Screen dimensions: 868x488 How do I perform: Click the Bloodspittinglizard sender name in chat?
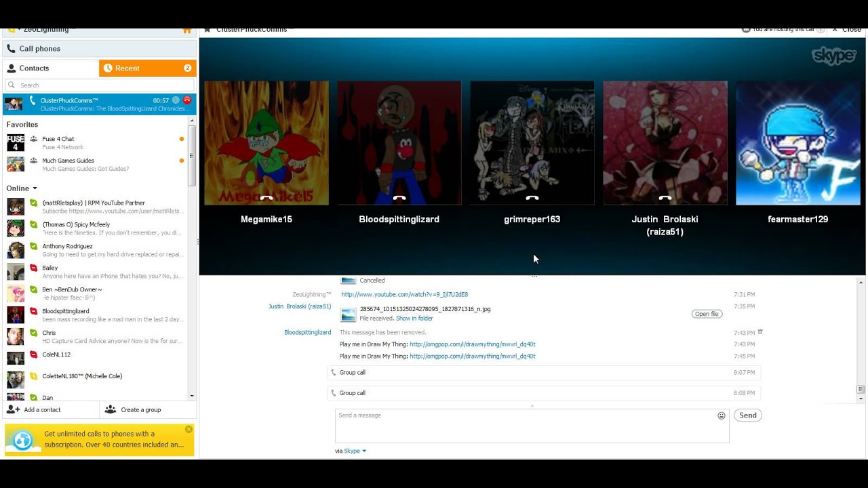[308, 333]
